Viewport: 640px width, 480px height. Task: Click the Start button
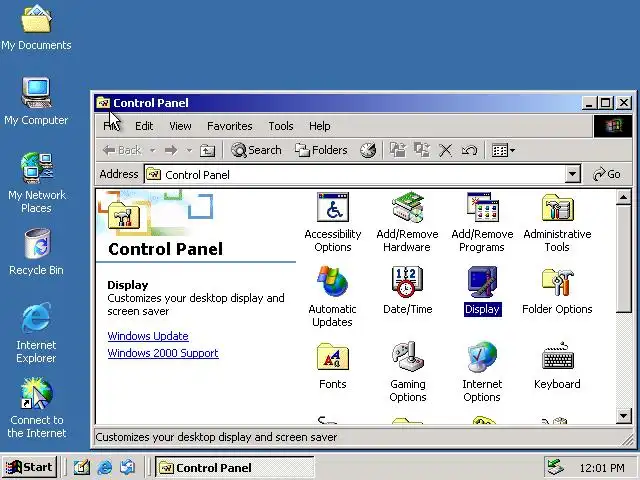(x=29, y=467)
